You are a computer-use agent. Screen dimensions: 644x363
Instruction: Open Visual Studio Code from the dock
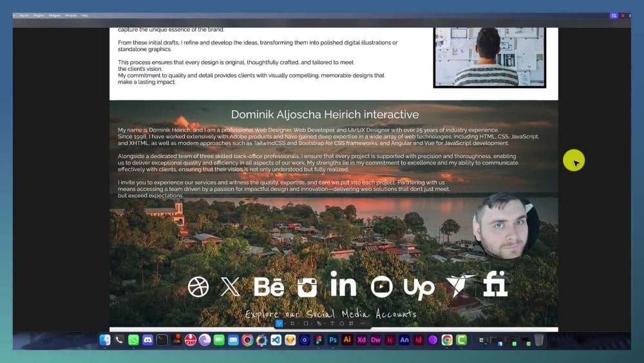point(276,340)
